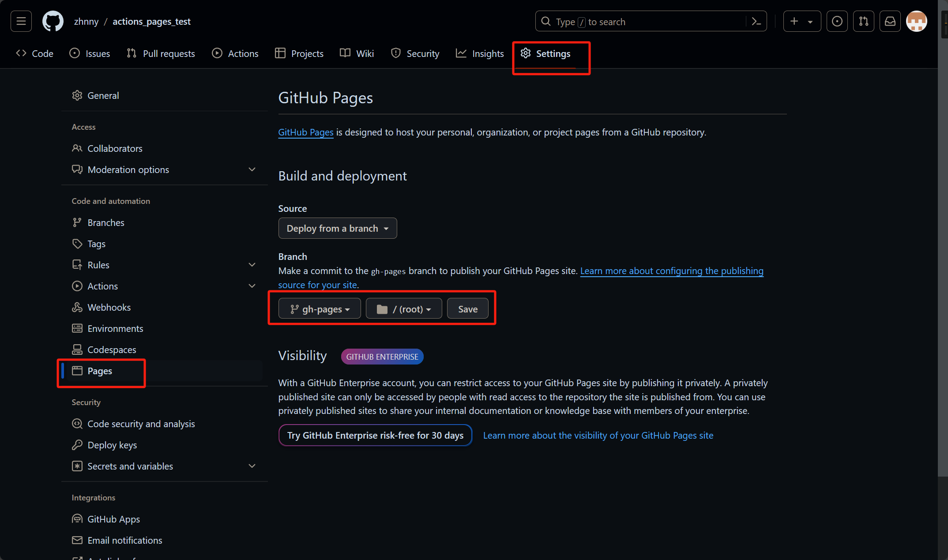Screen dimensions: 948x560
Task: Expand the Rules sidebar section
Action: pos(252,265)
